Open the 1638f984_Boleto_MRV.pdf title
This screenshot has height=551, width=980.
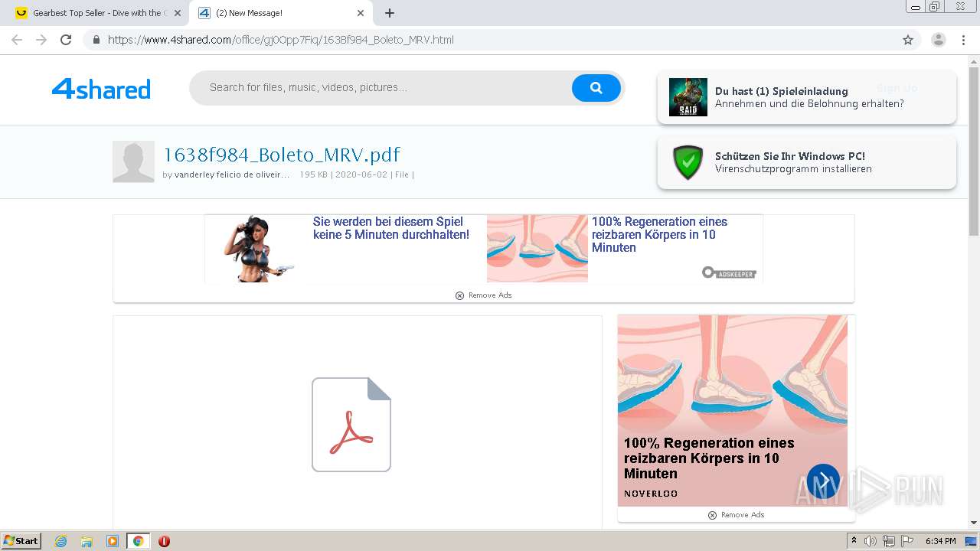pos(282,155)
